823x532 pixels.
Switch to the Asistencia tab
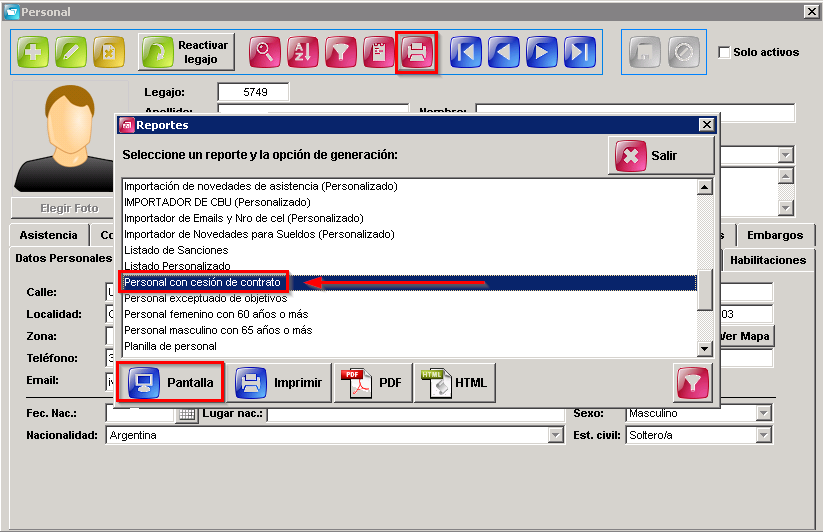(48, 235)
